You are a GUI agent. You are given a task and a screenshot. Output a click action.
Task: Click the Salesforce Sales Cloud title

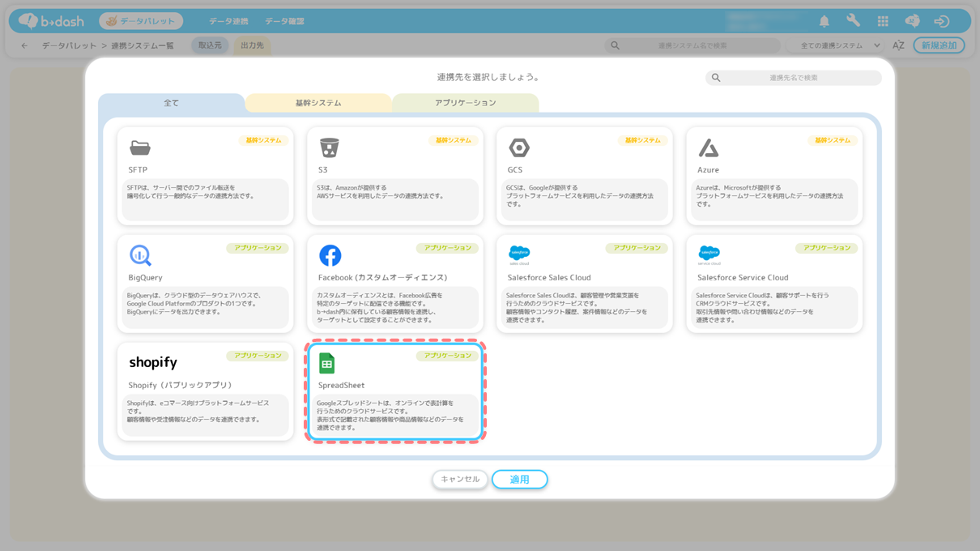(549, 277)
